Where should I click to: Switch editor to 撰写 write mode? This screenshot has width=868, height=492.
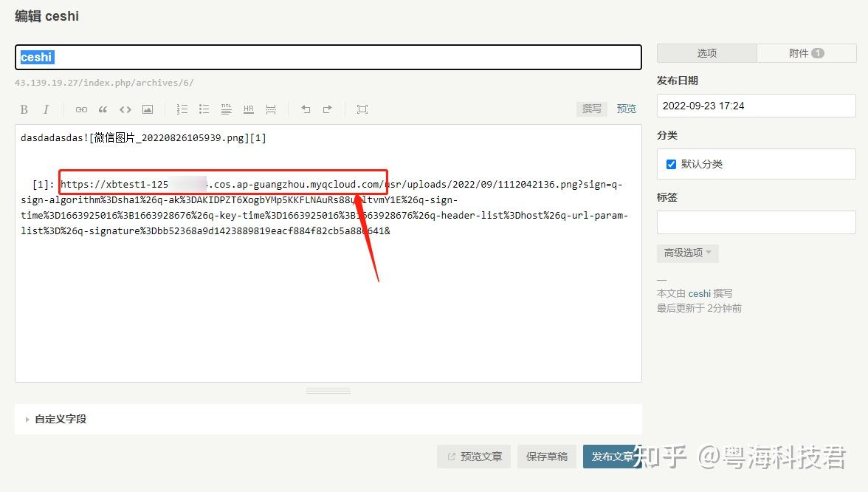click(x=591, y=109)
